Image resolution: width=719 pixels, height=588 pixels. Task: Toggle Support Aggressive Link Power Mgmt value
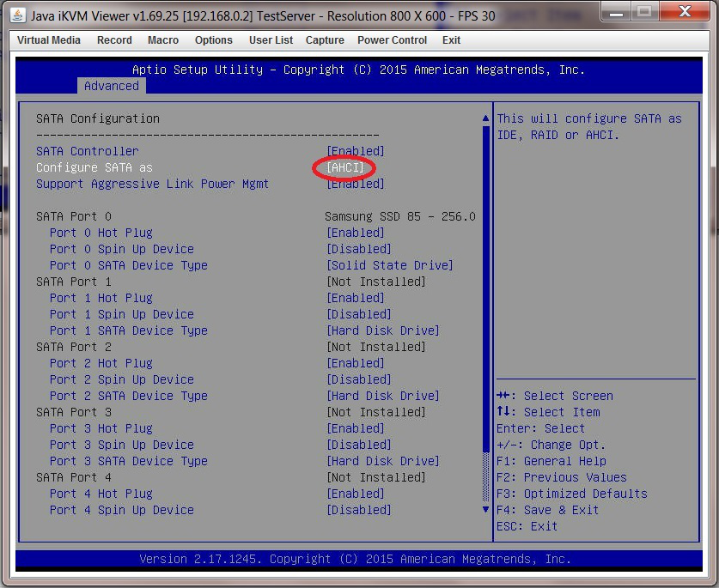click(356, 184)
